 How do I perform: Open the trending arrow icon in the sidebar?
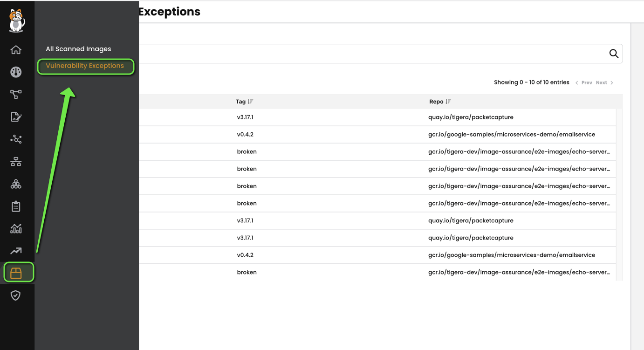[x=16, y=251]
